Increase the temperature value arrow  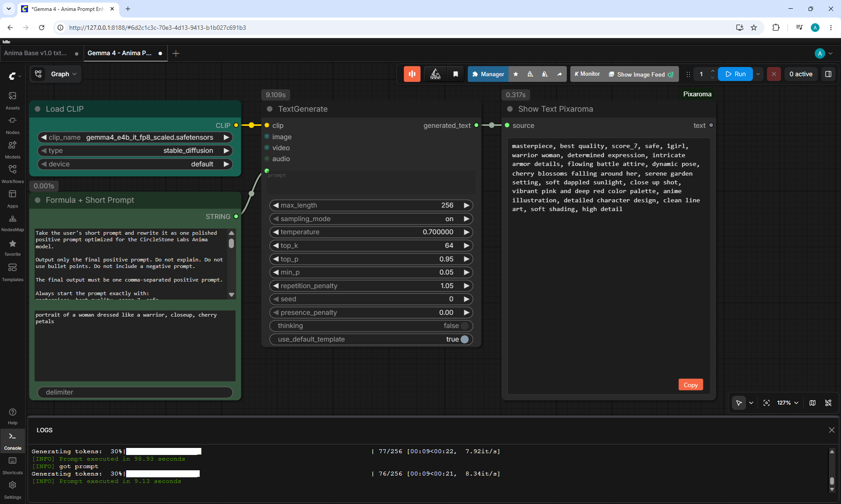point(466,232)
